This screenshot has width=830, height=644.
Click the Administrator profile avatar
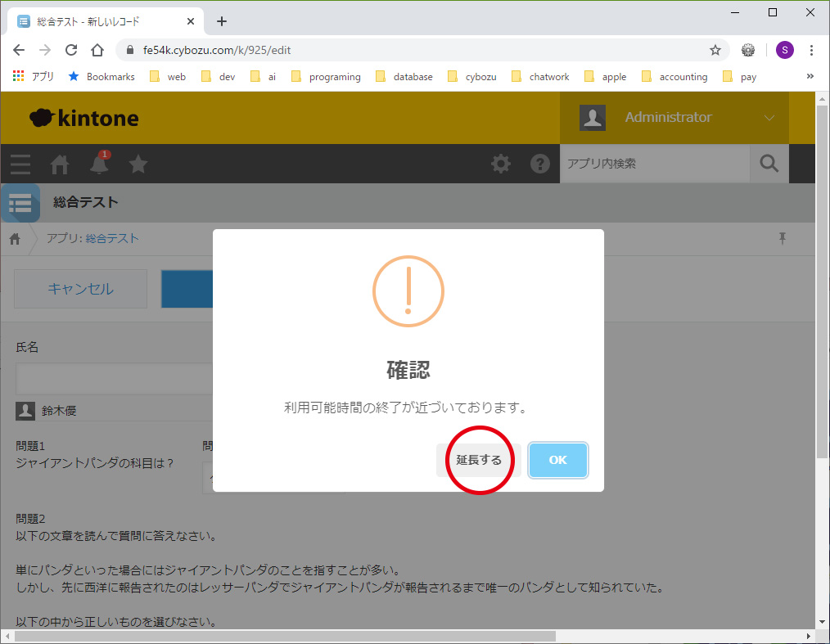[593, 118]
